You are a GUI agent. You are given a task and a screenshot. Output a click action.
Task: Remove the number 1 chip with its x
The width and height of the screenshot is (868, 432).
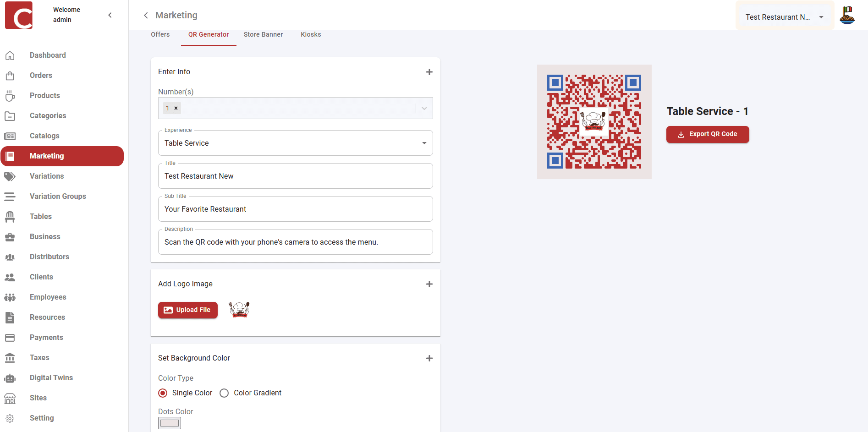click(176, 108)
